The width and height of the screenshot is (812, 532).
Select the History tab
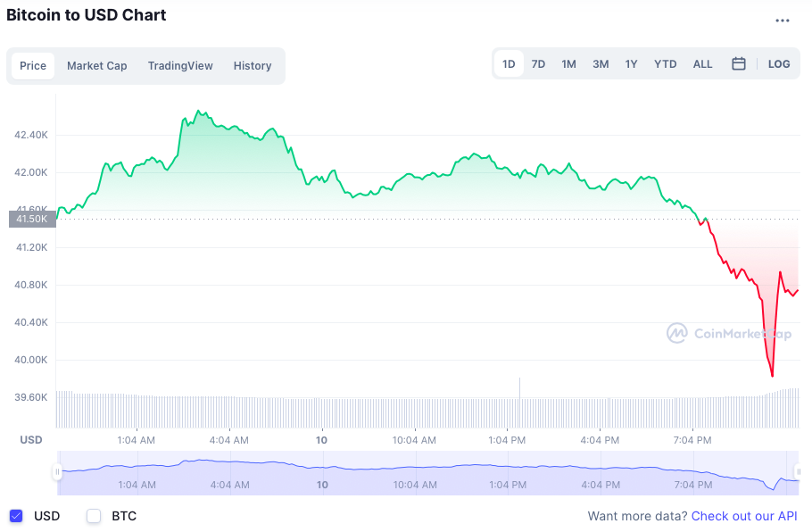(x=253, y=66)
